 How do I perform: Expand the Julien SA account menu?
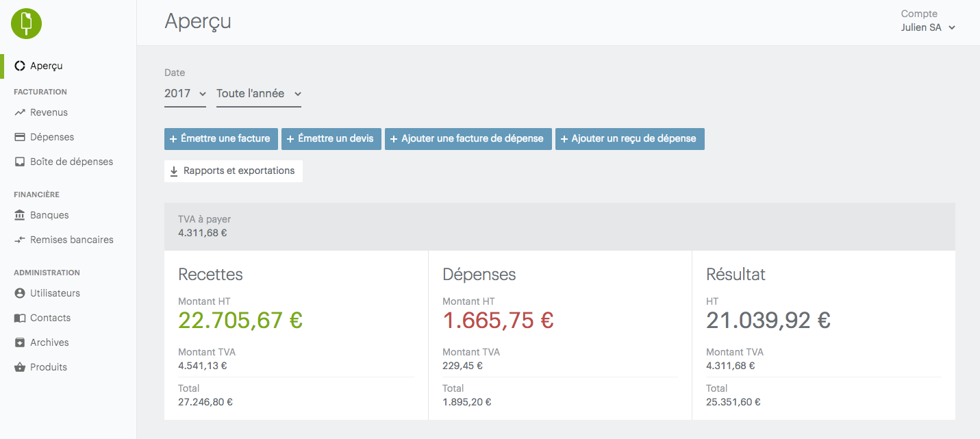928,28
